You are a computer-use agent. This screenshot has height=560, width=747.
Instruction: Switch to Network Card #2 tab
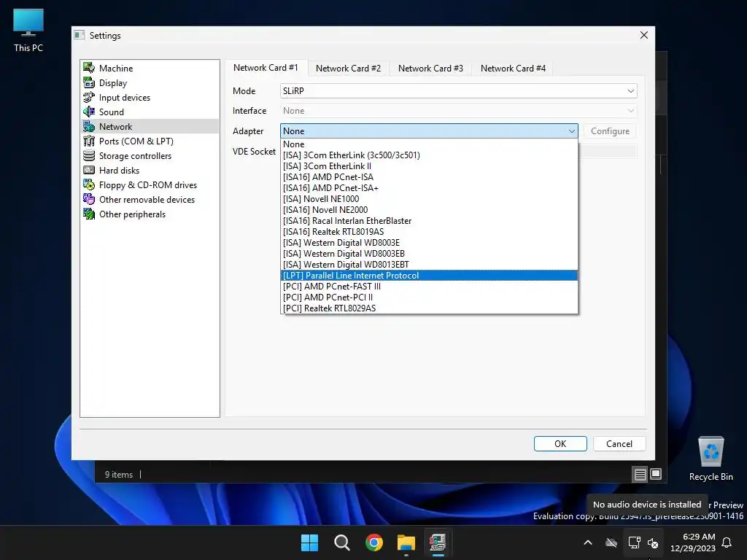point(348,68)
